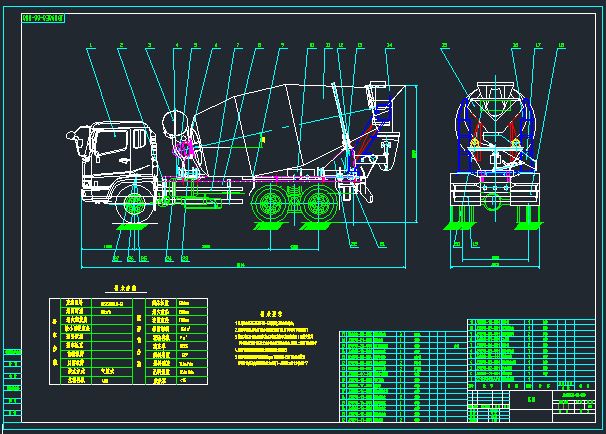
Task: Click the rearmost tandem wheel
Action: [319, 204]
